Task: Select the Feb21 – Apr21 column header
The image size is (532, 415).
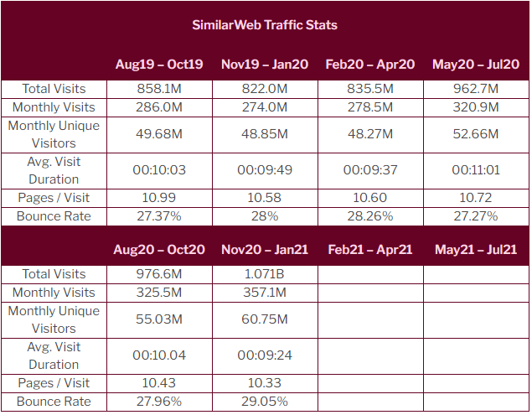Action: click(370, 250)
